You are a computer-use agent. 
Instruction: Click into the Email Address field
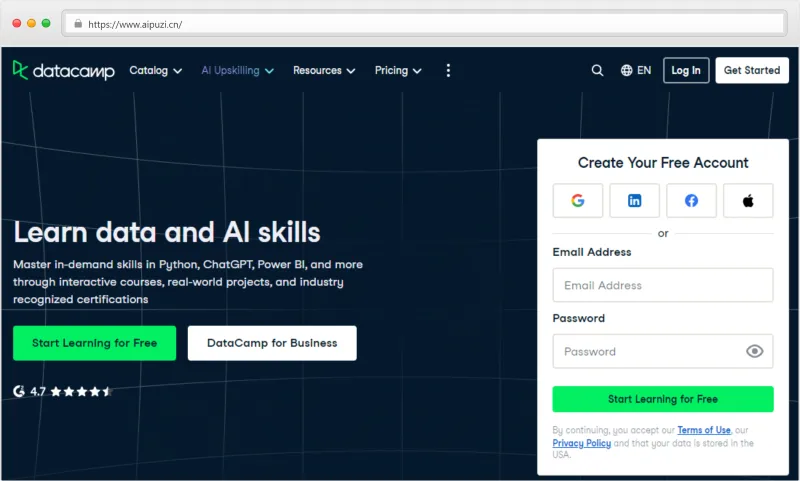click(x=662, y=285)
